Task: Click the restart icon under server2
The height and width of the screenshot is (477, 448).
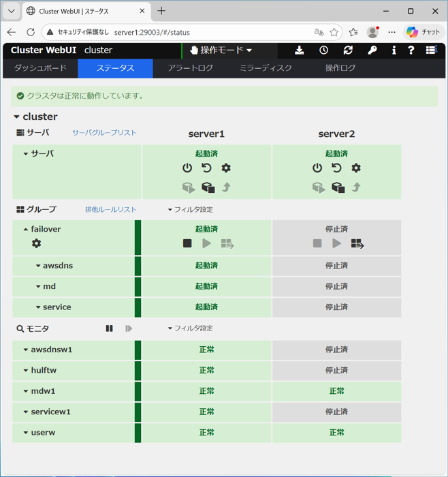Action: point(336,168)
